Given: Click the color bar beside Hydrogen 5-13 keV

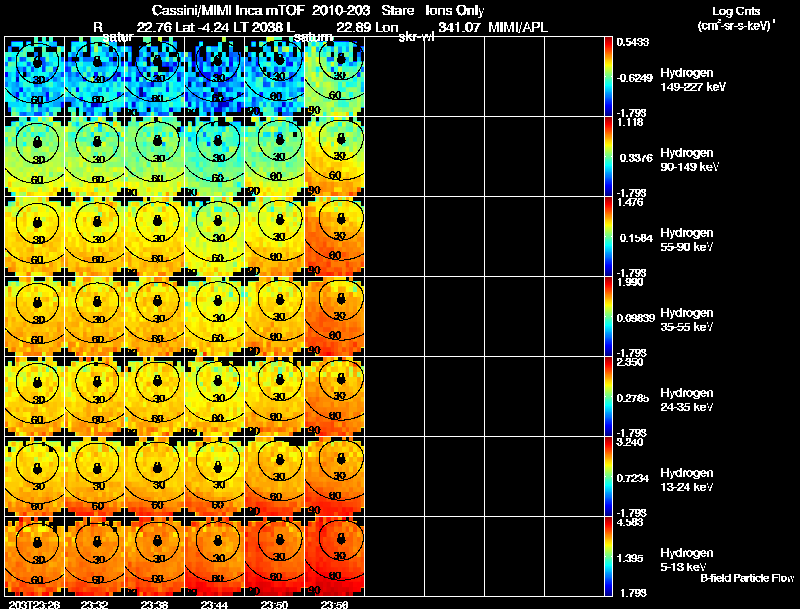Looking at the screenshot, I should click(x=608, y=556).
